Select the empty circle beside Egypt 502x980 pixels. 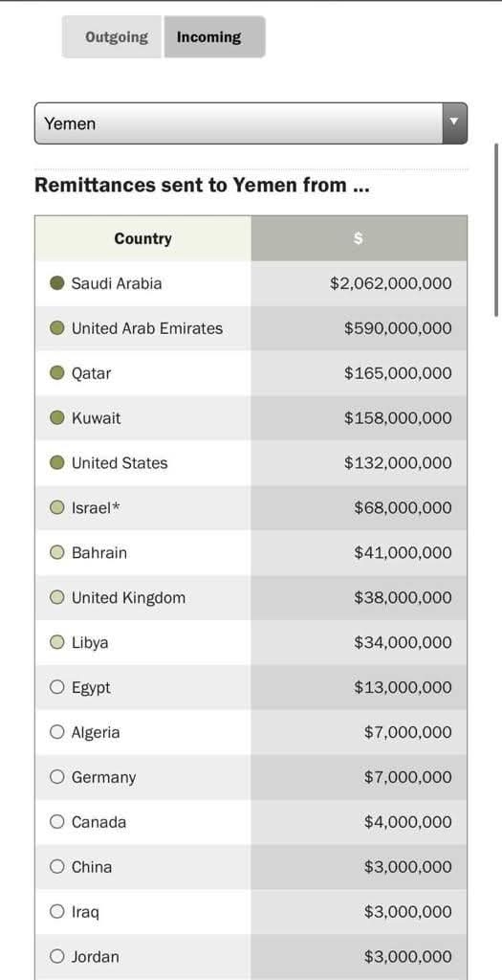coord(56,687)
